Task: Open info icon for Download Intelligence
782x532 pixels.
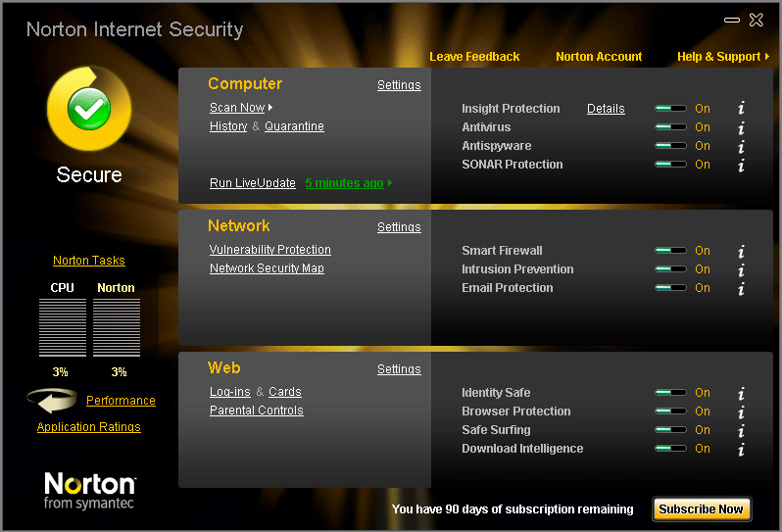Action: click(741, 449)
